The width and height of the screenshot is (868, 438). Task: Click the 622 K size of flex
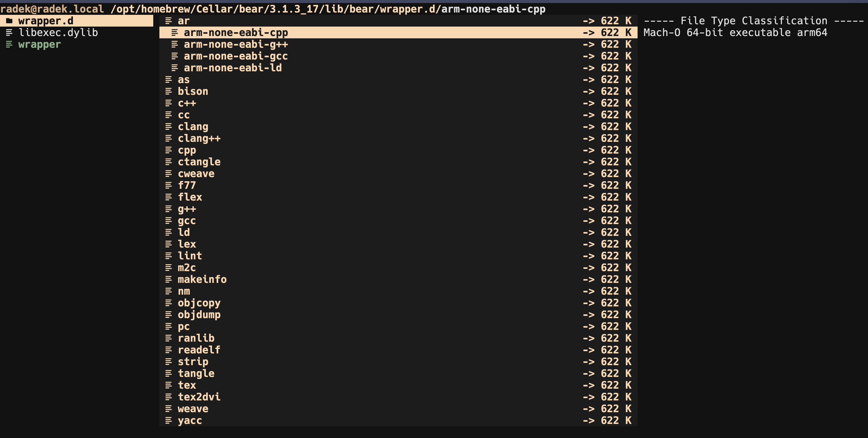point(616,197)
